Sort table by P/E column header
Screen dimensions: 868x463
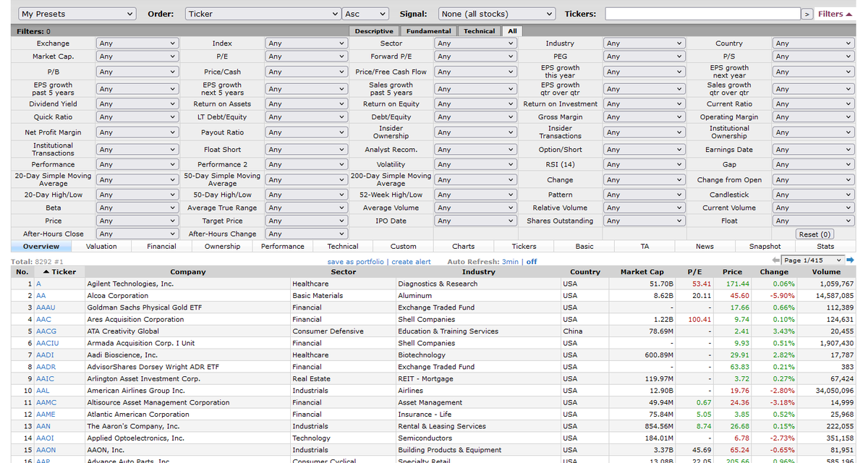click(695, 272)
